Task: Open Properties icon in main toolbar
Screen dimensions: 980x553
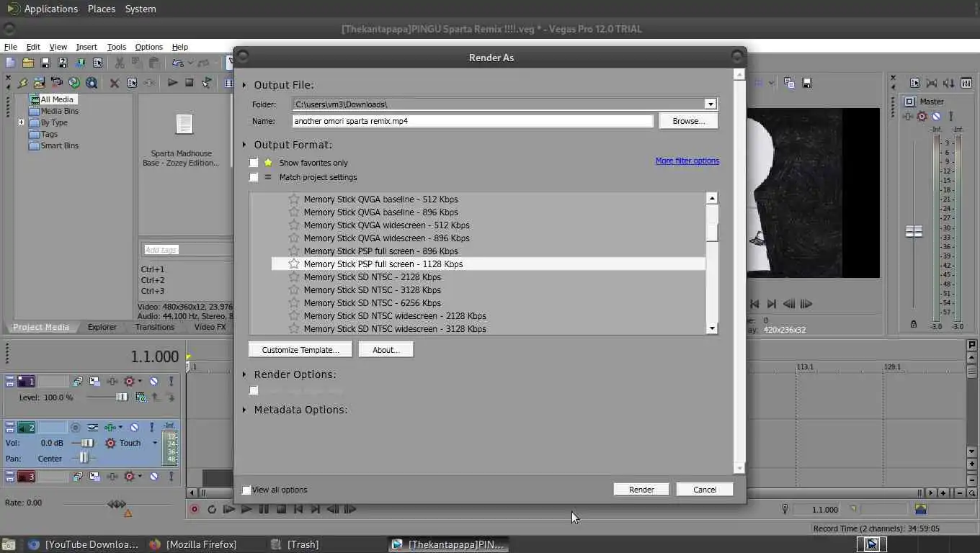Action: point(97,63)
